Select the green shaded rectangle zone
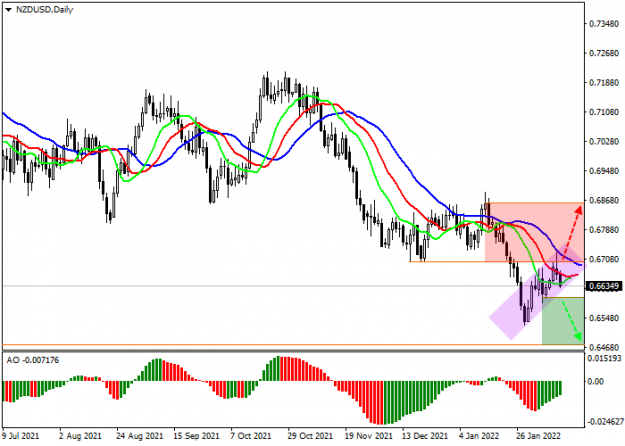 563,320
